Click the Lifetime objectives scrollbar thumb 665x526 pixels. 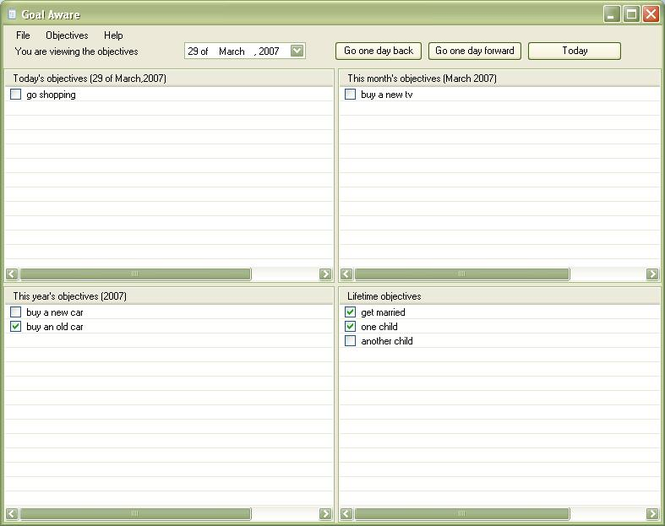tap(462, 514)
